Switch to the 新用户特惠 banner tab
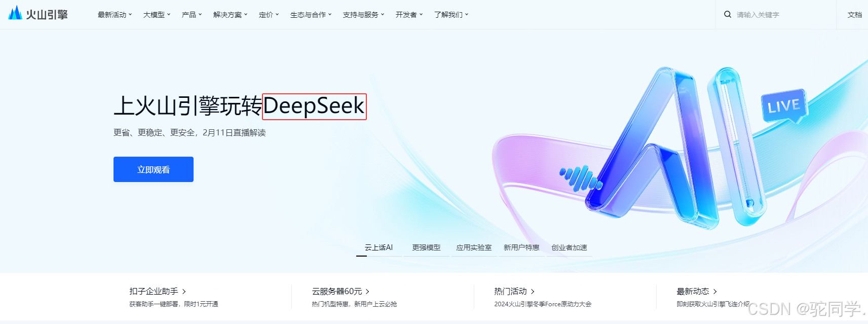The height and width of the screenshot is (324, 868). [521, 247]
